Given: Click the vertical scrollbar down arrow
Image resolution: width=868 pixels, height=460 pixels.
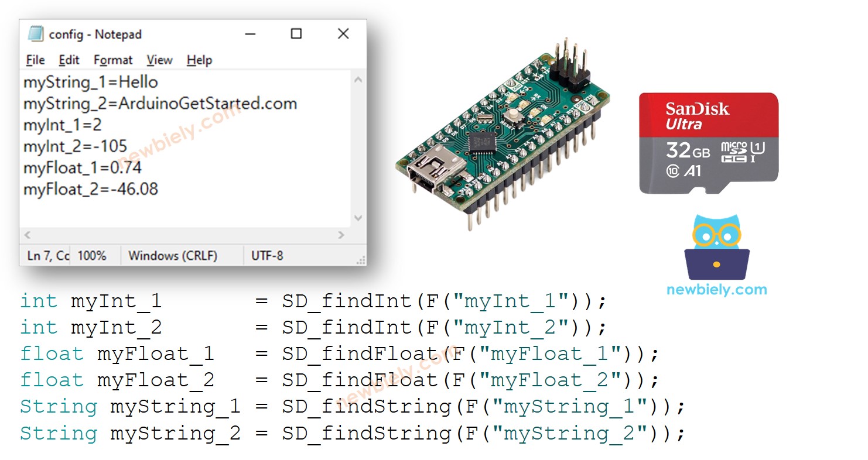Looking at the screenshot, I should tap(358, 218).
